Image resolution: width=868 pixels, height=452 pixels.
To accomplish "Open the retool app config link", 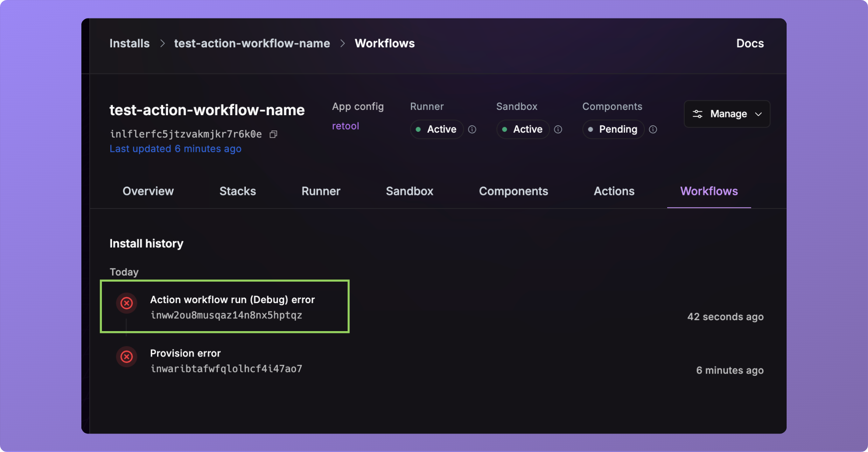I will coord(345,126).
